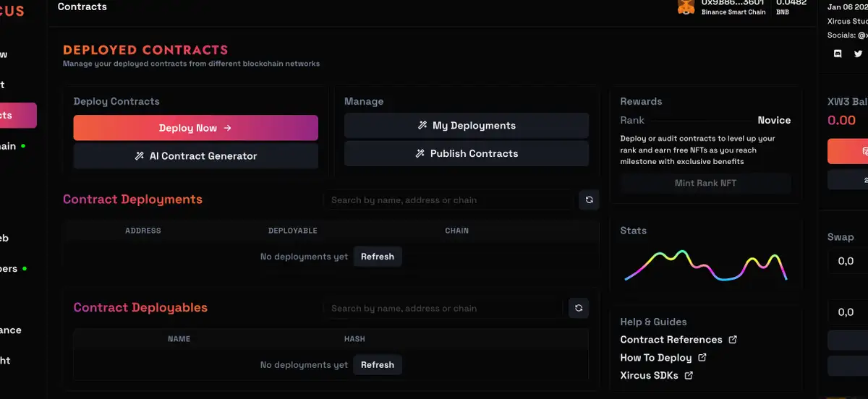Click refresh icon beside Contract Deployables search

(578, 308)
